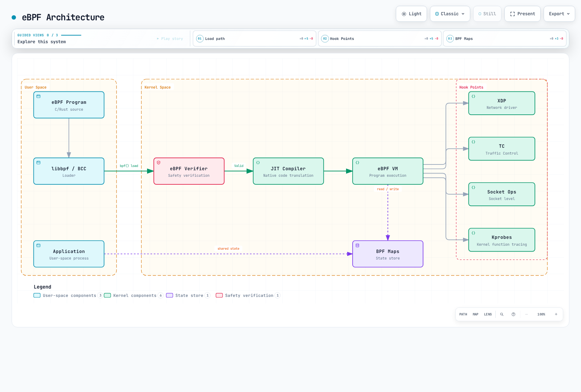
Task: Click Play story
Action: 170,38
